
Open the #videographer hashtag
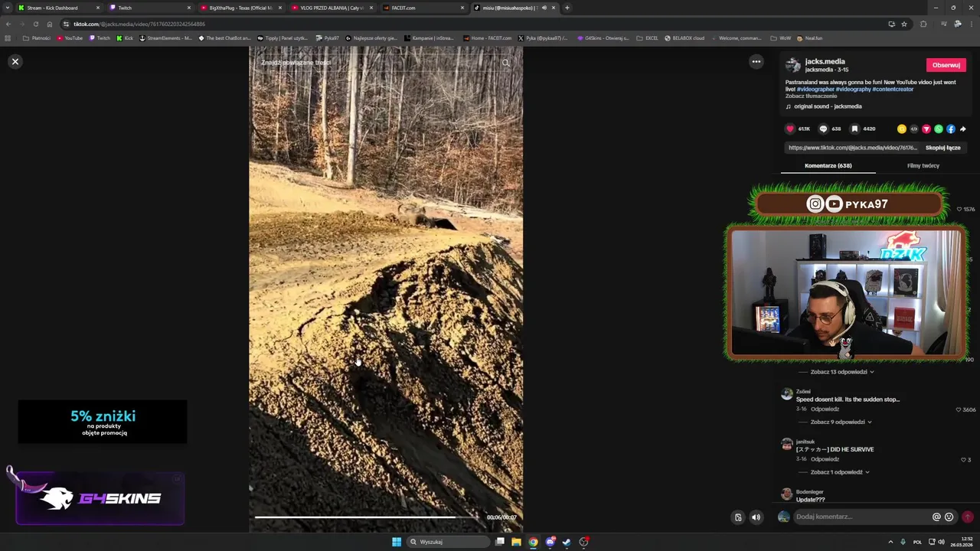coord(815,90)
